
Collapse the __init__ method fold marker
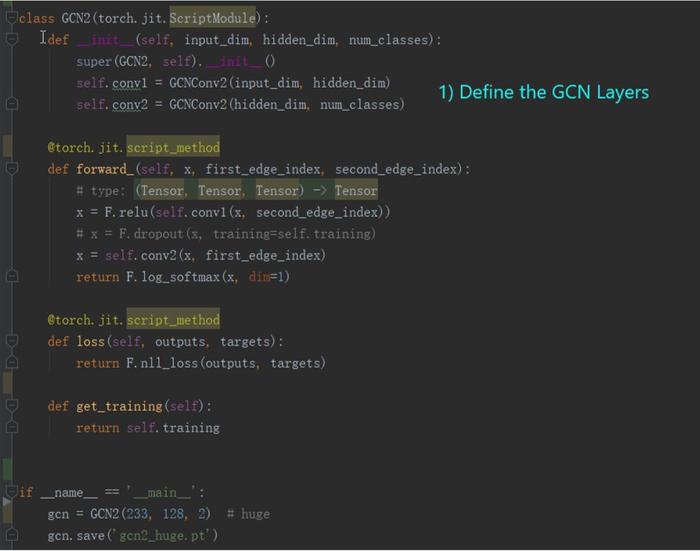point(12,39)
